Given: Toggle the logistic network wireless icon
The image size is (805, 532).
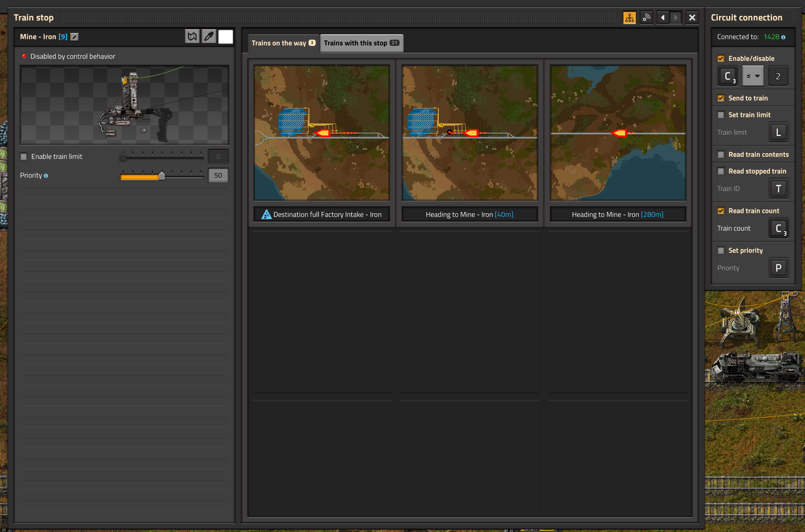Looking at the screenshot, I should pos(646,18).
